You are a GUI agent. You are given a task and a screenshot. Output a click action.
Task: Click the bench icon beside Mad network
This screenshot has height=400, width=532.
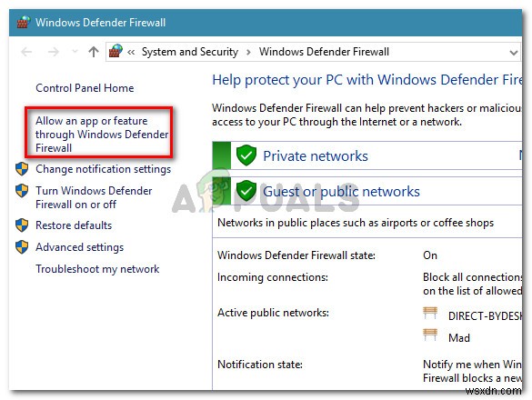(x=430, y=335)
